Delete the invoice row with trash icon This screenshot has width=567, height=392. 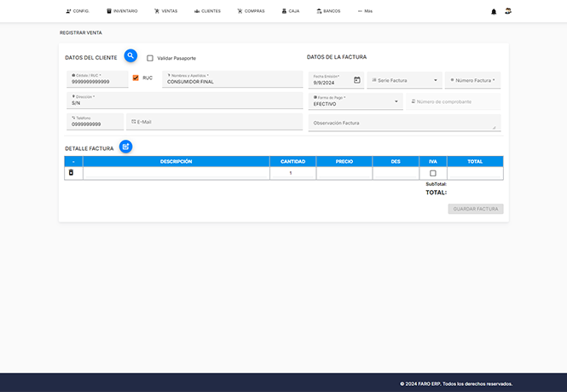point(72,173)
